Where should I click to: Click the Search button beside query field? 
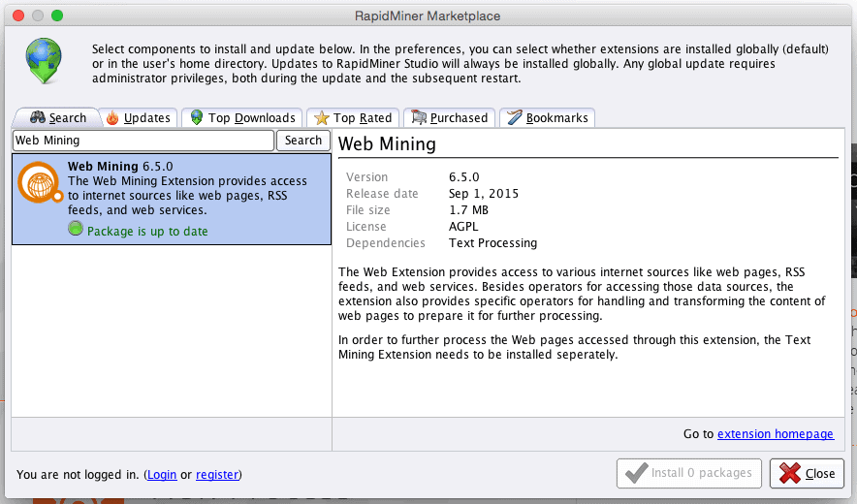[x=303, y=141]
